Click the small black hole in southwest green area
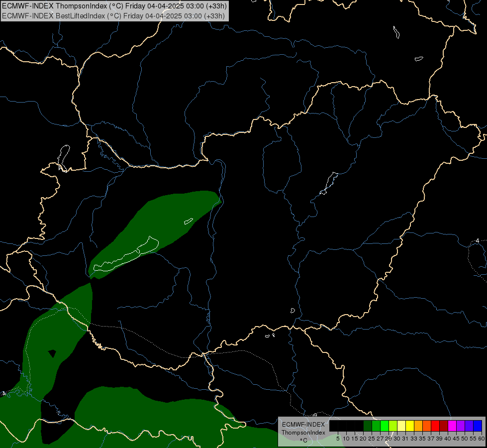This screenshot has width=487, height=448. [52, 353]
